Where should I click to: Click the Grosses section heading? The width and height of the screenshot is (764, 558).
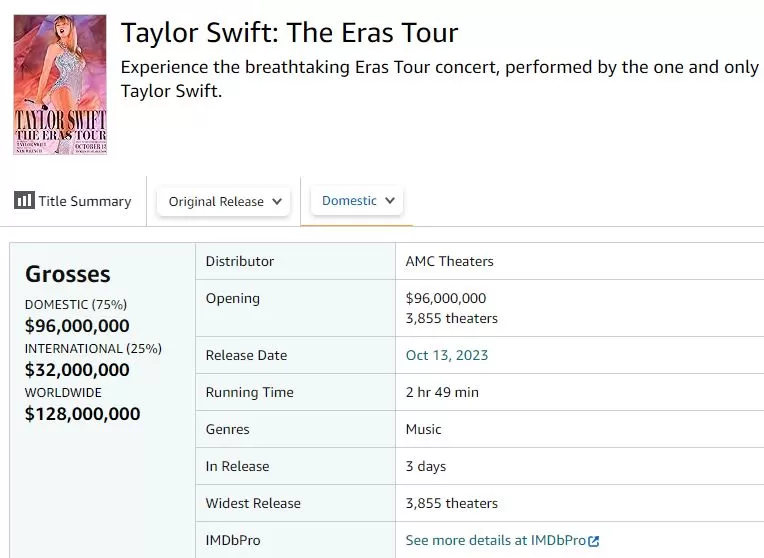(68, 274)
